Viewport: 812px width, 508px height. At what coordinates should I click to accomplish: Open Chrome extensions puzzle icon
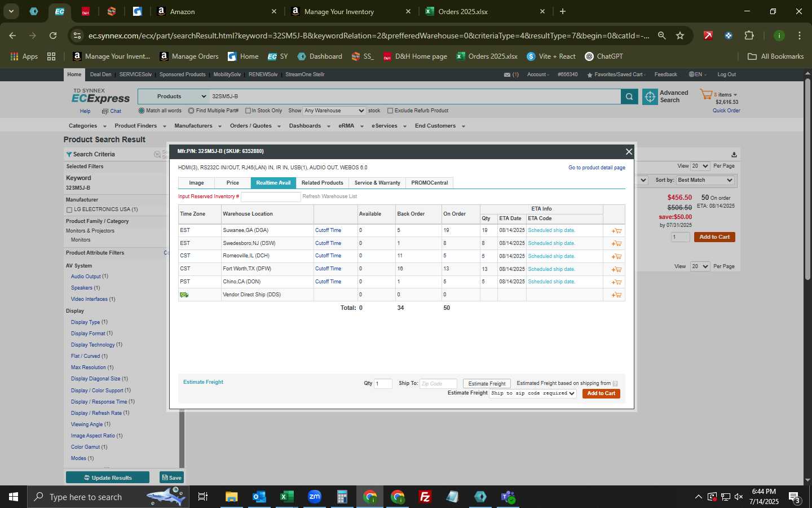[x=749, y=36]
